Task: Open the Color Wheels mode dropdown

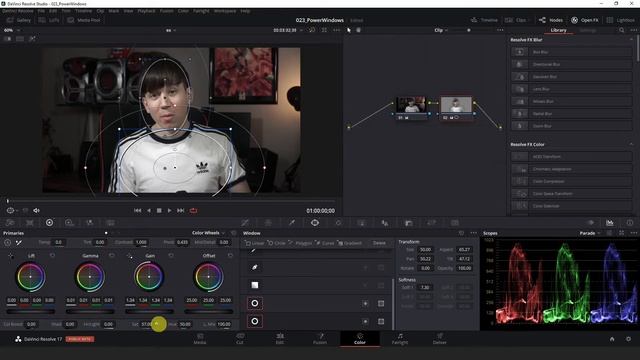Action: 208,233
